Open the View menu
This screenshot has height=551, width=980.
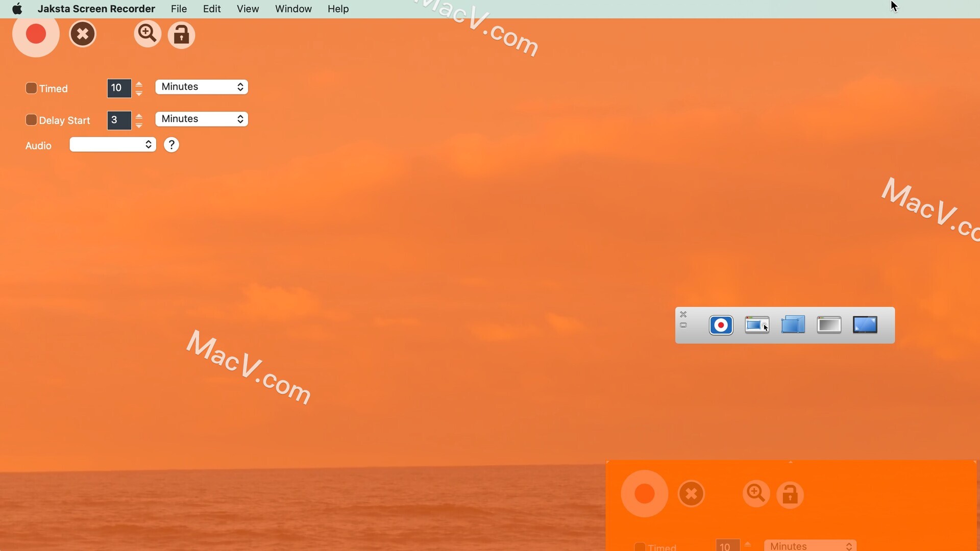(x=248, y=9)
